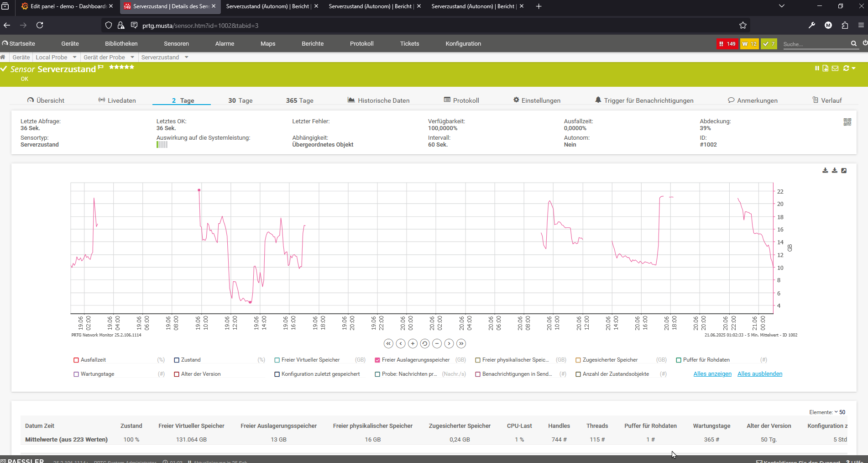Switch to the 30 Tage tab
868x463 pixels.
click(241, 100)
